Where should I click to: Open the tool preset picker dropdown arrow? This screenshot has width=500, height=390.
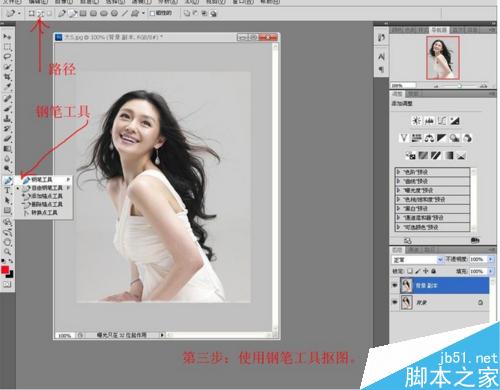tap(19, 13)
